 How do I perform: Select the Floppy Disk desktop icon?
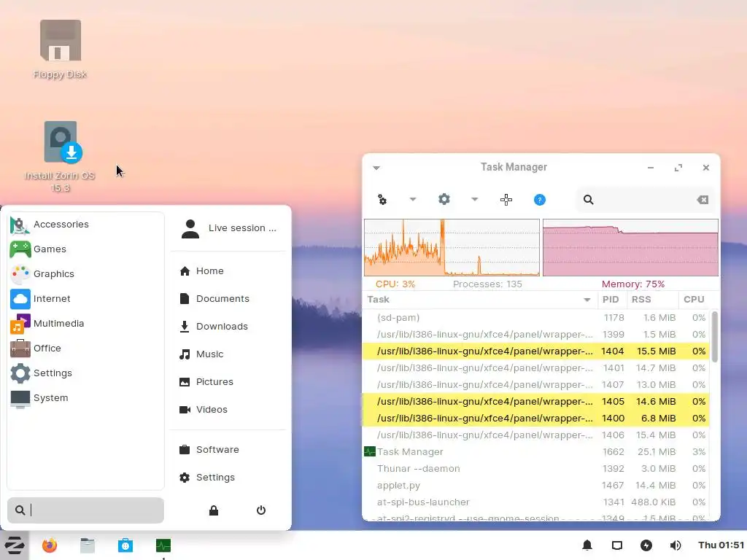60,50
